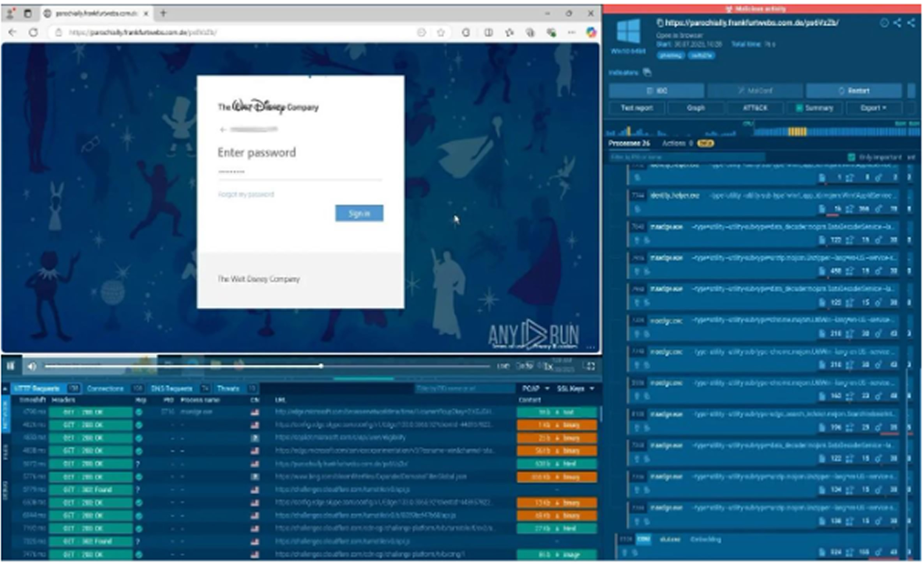The image size is (924, 564).
Task: Click the back arrow in the login form
Action: pyautogui.click(x=223, y=129)
